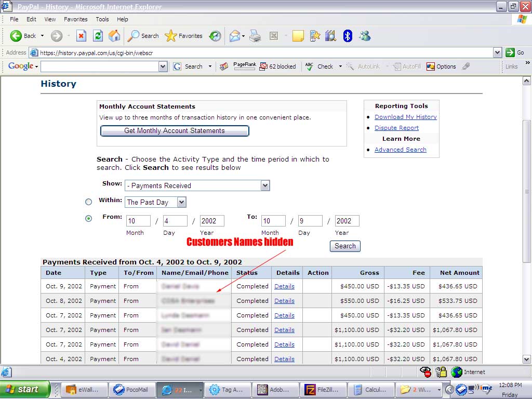
Task: Click the From Month input field
Action: (138, 221)
